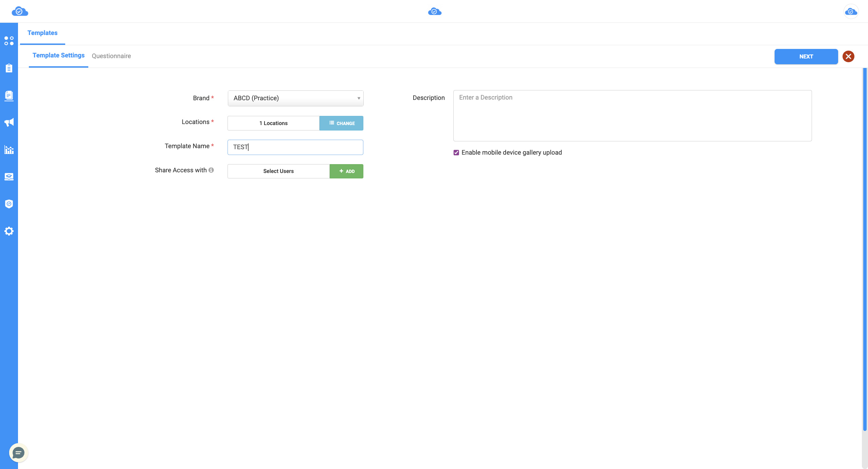Switch to the Questionnaire tab

111,56
